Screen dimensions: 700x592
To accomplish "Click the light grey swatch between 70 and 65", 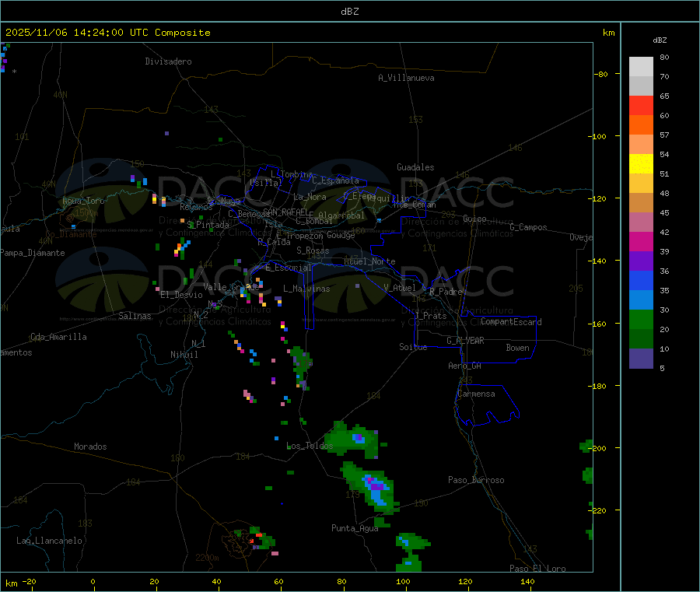I will pyautogui.click(x=641, y=86).
